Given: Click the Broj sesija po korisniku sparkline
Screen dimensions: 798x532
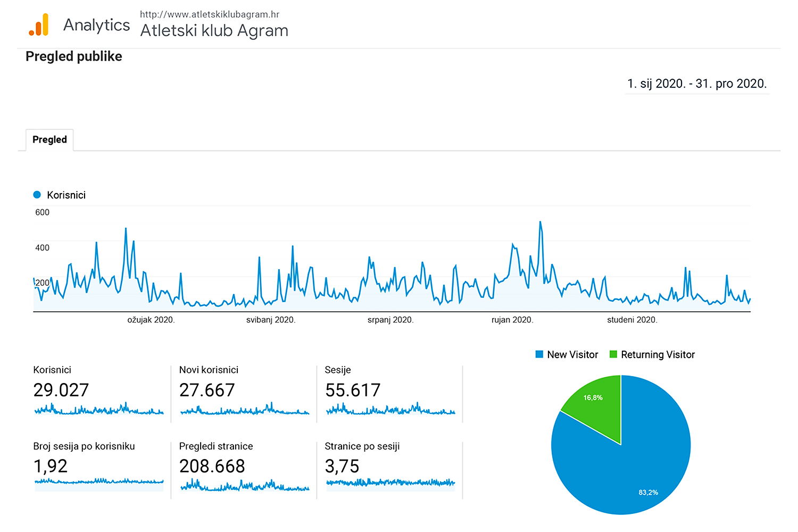Looking at the screenshot, I should coord(99,481).
